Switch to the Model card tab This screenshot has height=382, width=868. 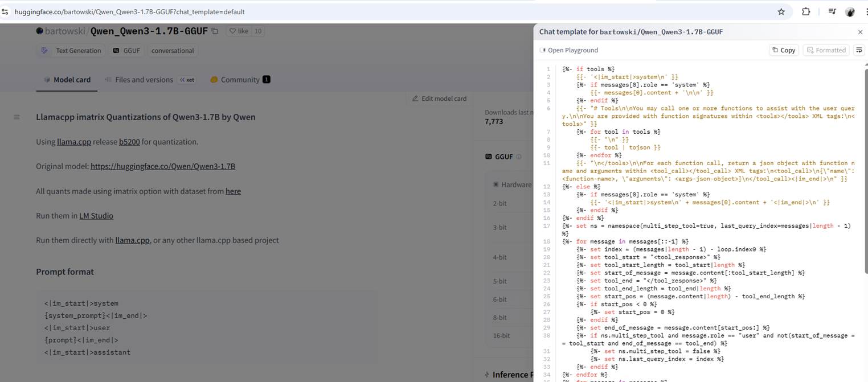tap(67, 80)
